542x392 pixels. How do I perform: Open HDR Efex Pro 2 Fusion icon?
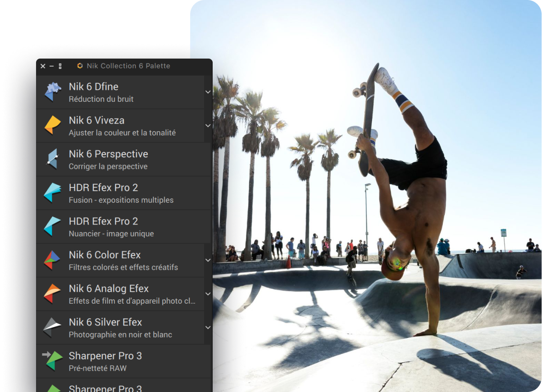(53, 193)
